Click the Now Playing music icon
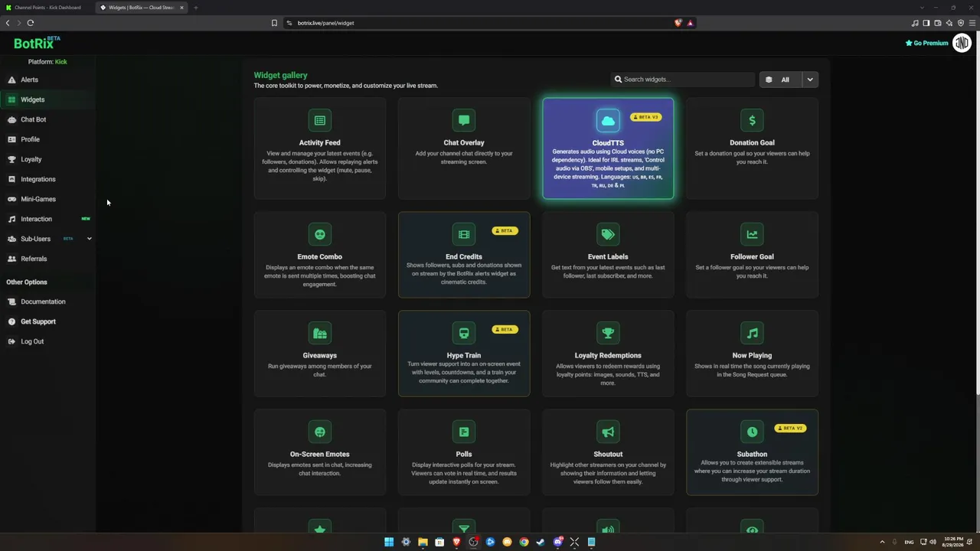980x551 pixels. (x=752, y=333)
